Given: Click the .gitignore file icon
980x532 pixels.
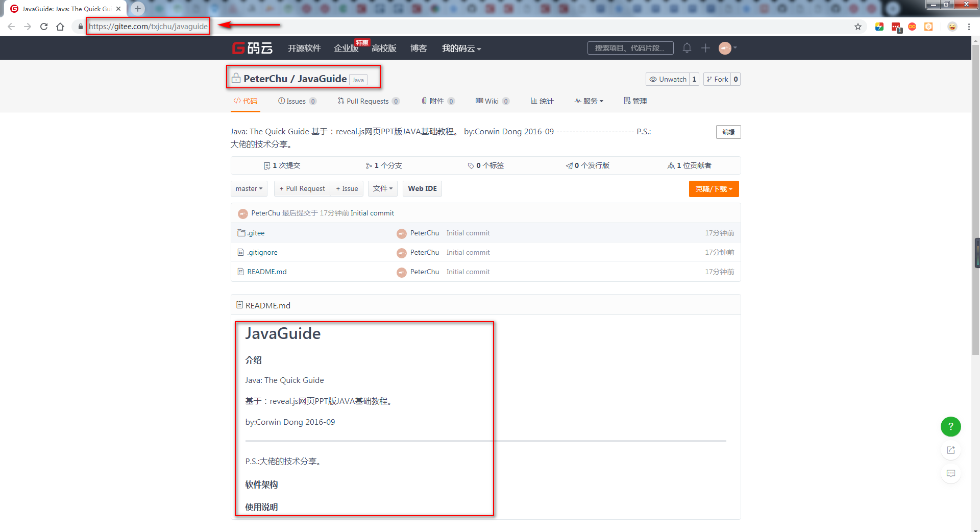Looking at the screenshot, I should [x=241, y=252].
